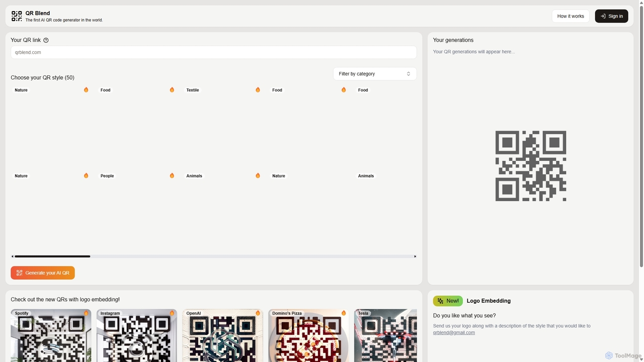Click the right arrow of the style scrollbar
This screenshot has width=644, height=362.
415,256
